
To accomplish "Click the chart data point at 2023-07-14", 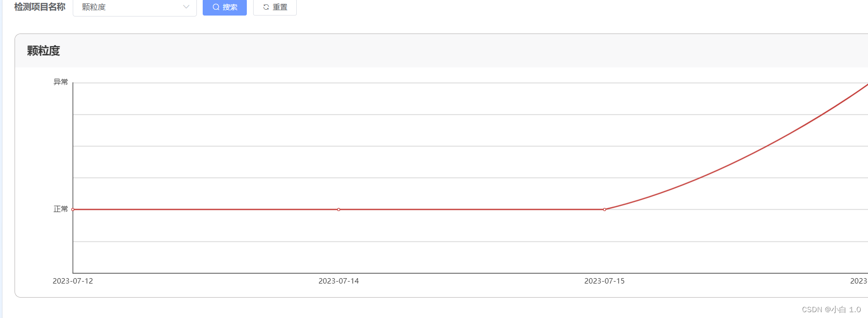I will [338, 210].
